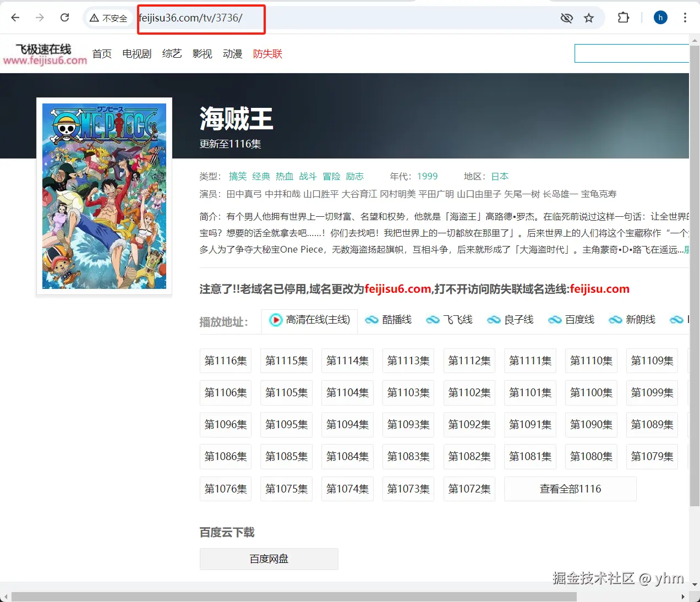The height and width of the screenshot is (602, 700).
Task: Click the 励志 genre link
Action: [x=355, y=176]
